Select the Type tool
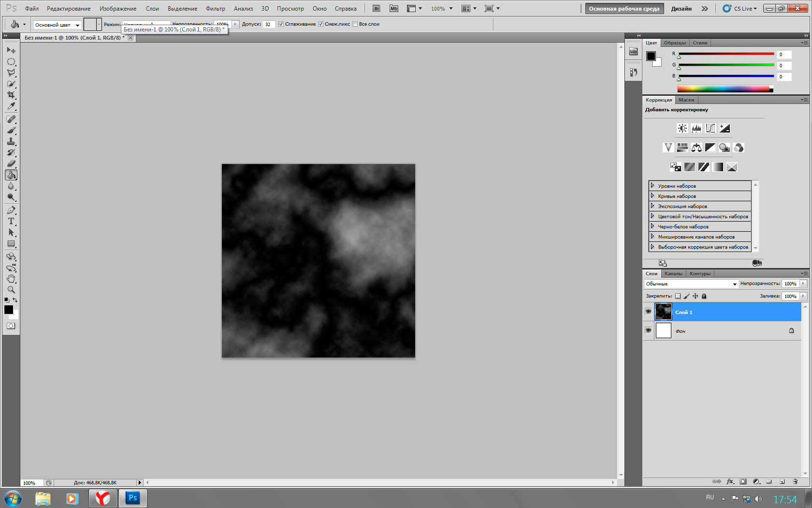812x508 pixels. 11,221
